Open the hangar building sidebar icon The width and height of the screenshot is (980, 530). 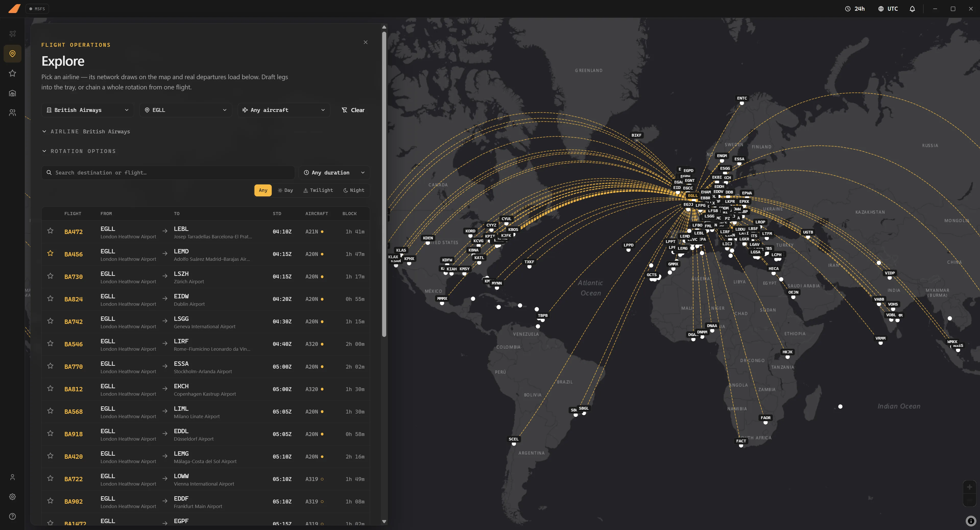[x=13, y=93]
